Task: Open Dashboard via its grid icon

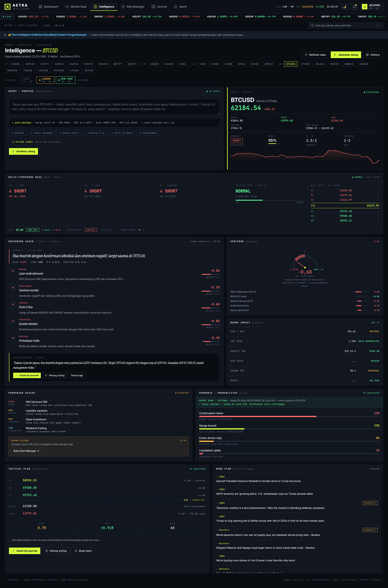Action: pos(41,7)
